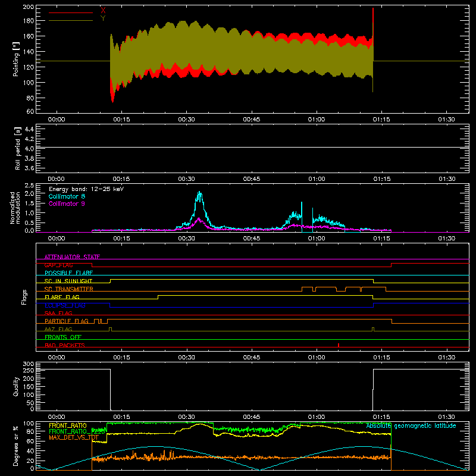The width and height of the screenshot is (476, 476).
Task: Click the 3.6 tick on Roll period axis
Action: pos(29,168)
